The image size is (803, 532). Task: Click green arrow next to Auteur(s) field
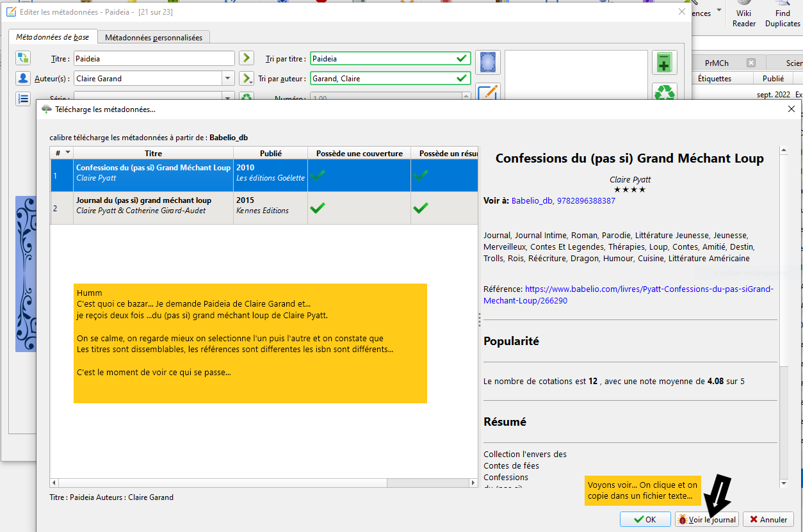click(247, 78)
